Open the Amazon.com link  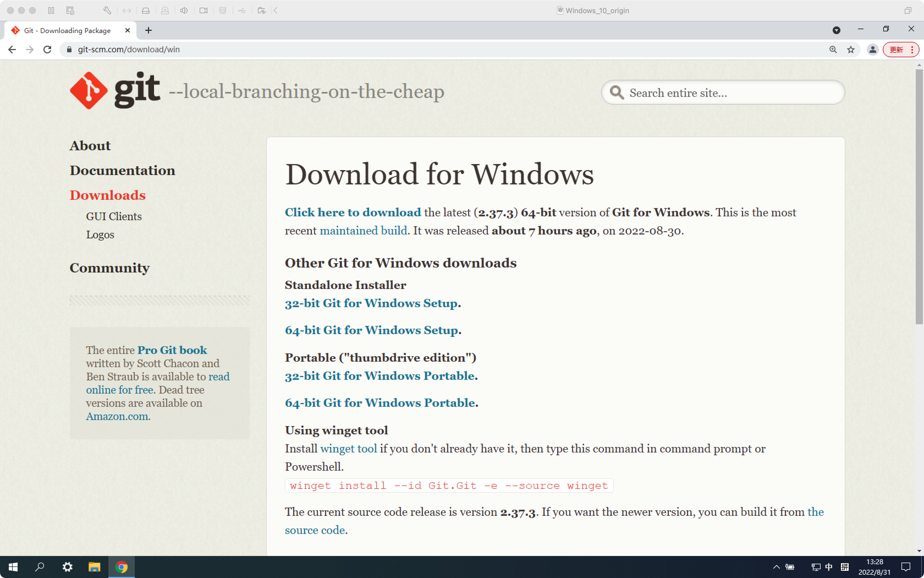(117, 416)
